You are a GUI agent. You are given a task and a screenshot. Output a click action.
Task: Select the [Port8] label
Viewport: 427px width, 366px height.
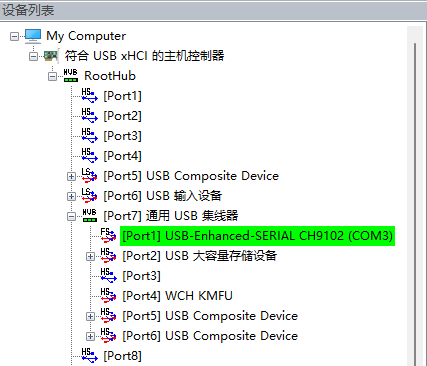tap(122, 356)
